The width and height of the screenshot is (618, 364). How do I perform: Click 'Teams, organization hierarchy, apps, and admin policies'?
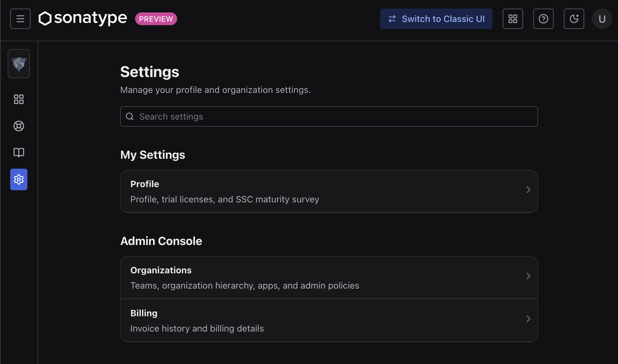tap(245, 285)
